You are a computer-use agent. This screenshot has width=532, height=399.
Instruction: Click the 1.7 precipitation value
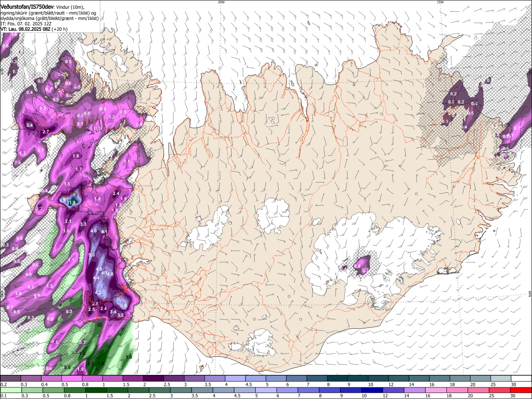[x=79, y=169]
